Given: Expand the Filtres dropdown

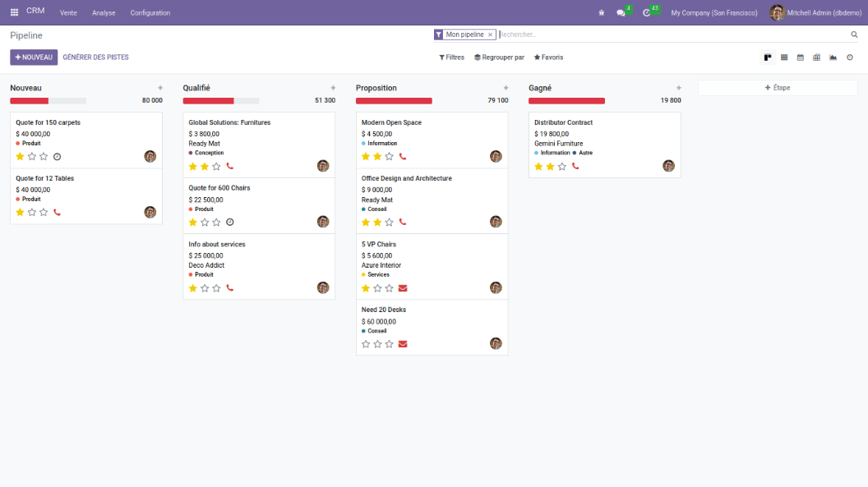Looking at the screenshot, I should pyautogui.click(x=451, y=57).
